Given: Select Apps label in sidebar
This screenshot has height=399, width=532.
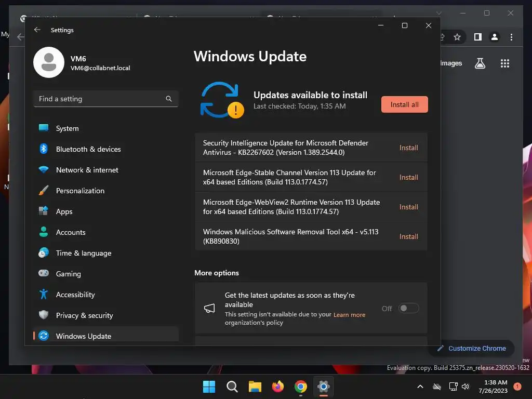Looking at the screenshot, I should 64,212.
